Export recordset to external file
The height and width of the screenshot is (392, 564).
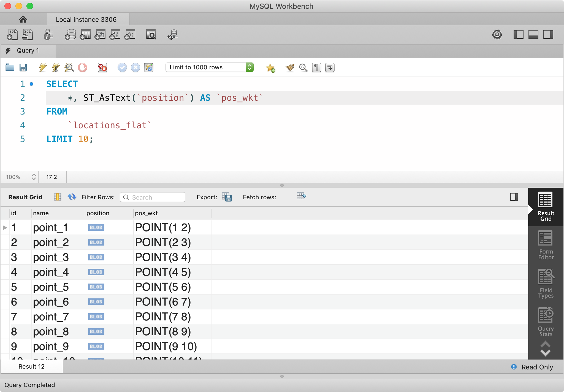pyautogui.click(x=227, y=197)
